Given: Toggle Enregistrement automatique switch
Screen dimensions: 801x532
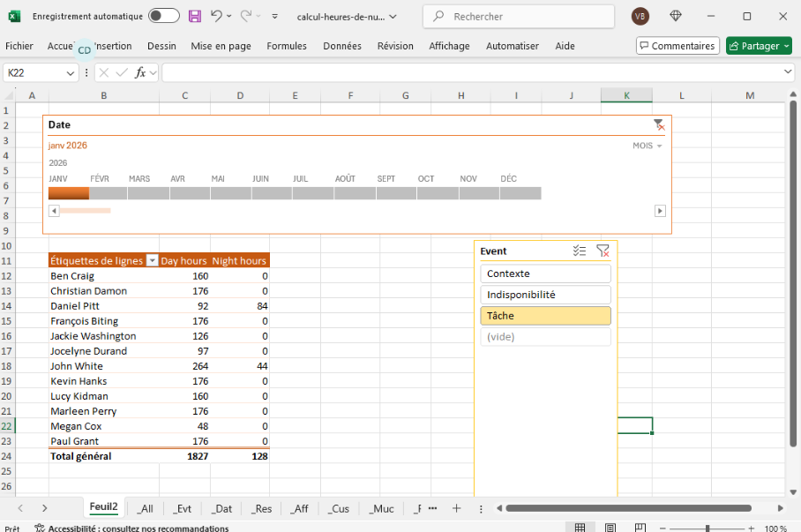Looking at the screenshot, I should coord(163,16).
